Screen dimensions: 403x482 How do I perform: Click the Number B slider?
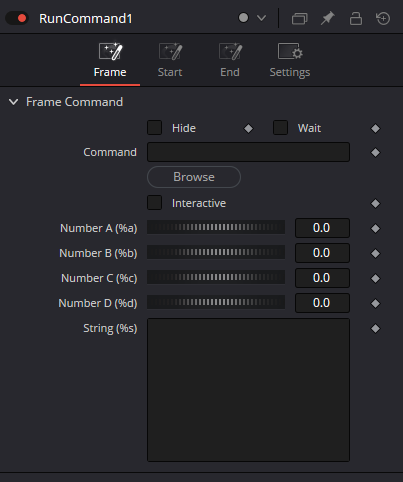coord(216,252)
